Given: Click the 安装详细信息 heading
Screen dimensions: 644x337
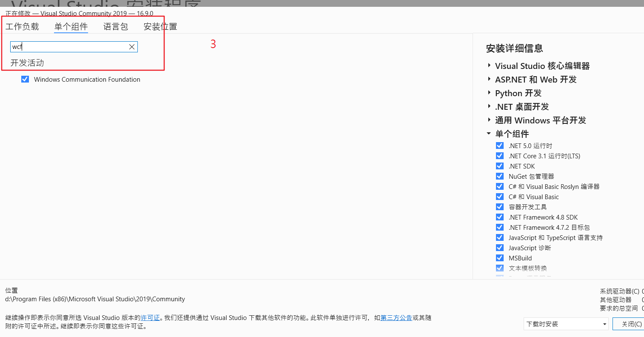Looking at the screenshot, I should [x=514, y=49].
